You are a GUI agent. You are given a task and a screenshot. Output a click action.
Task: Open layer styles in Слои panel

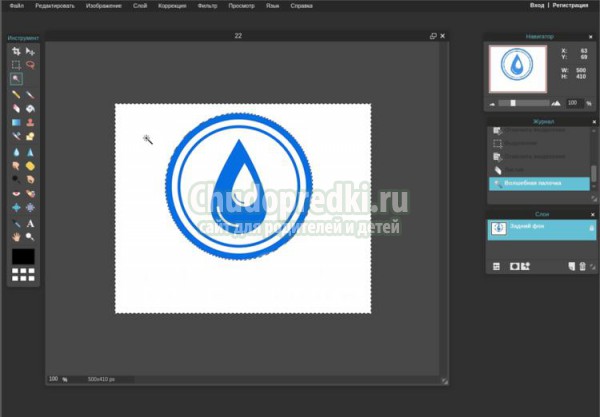pyautogui.click(x=526, y=266)
